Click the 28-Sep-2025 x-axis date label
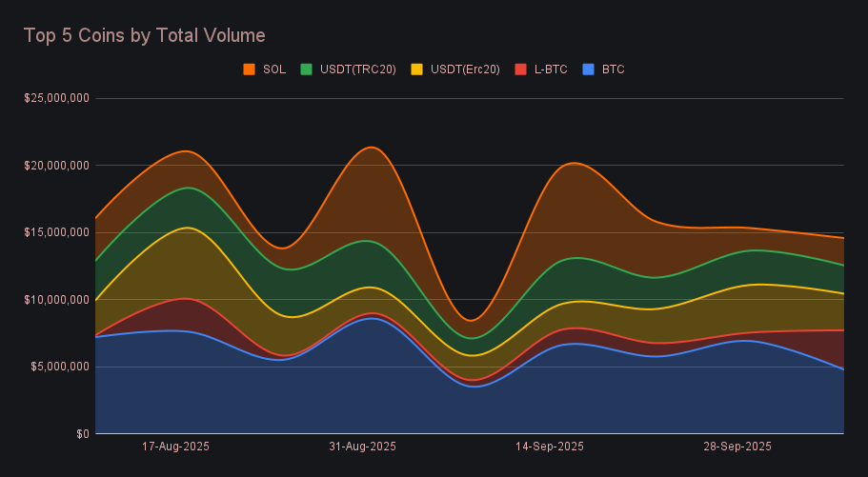 click(x=737, y=446)
